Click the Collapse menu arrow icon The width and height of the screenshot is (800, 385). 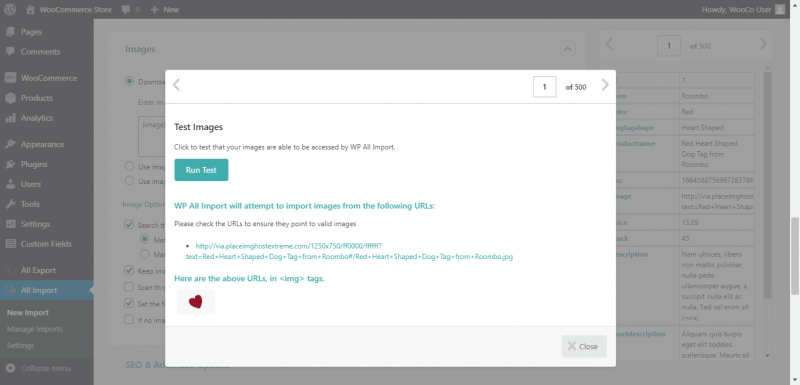10,368
